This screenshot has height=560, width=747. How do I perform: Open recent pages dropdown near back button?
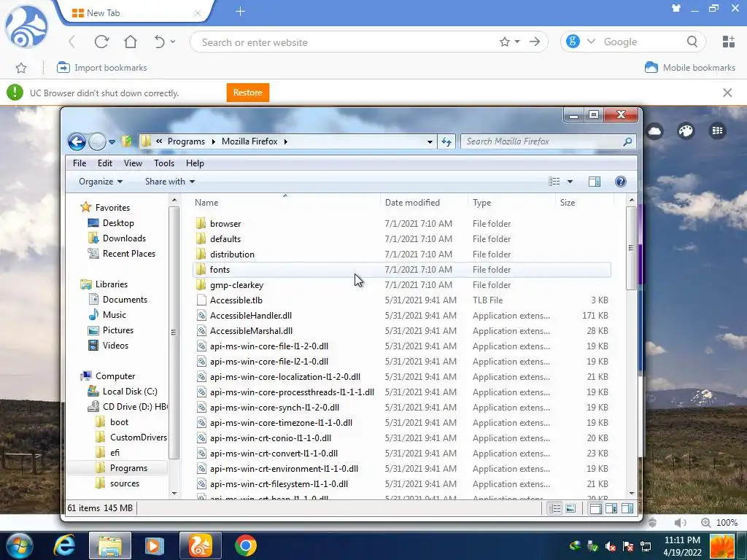tap(112, 141)
